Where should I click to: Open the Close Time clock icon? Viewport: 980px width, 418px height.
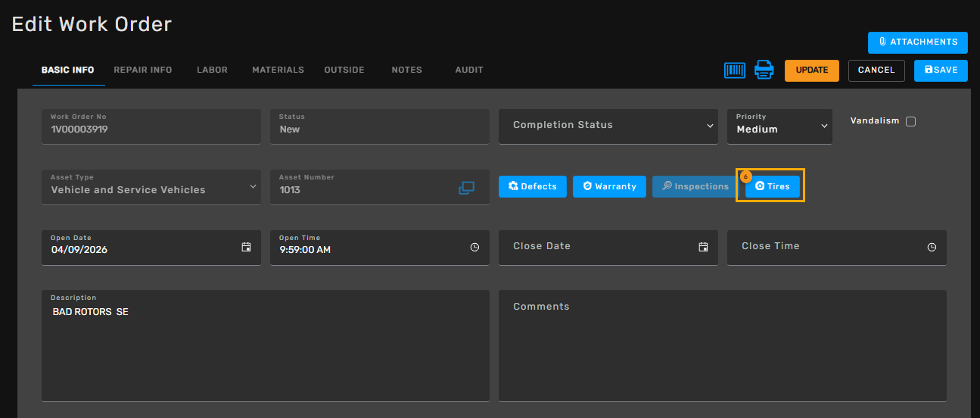tap(932, 247)
